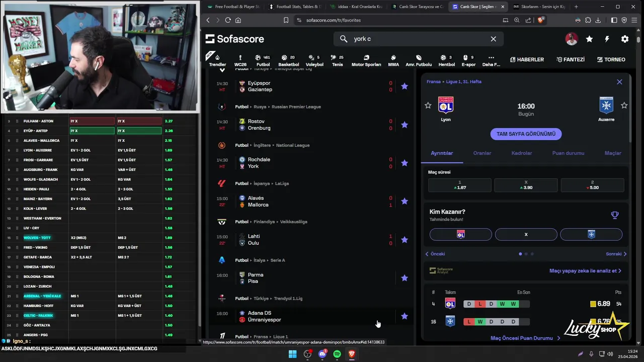Open the FANTEZİ link

pos(571,59)
